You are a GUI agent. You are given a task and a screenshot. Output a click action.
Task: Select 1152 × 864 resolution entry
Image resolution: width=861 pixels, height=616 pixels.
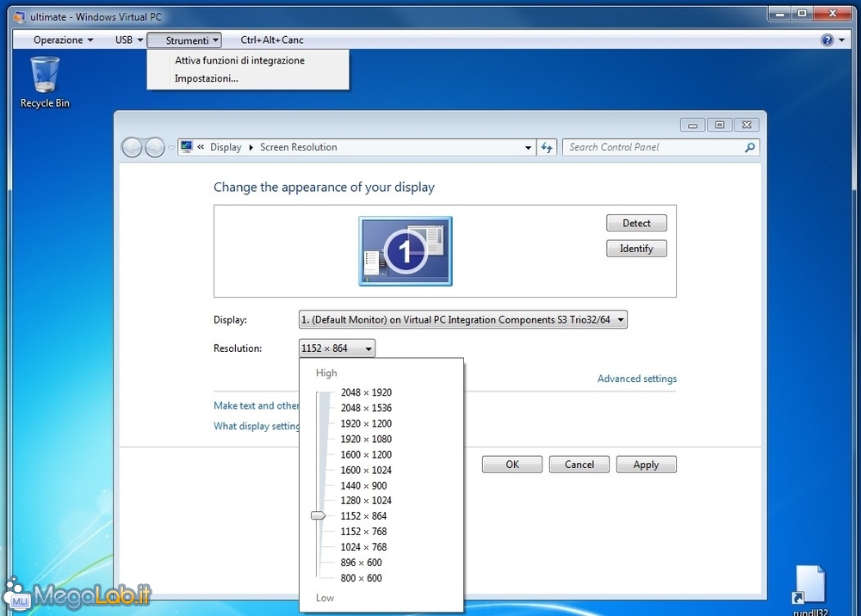pyautogui.click(x=363, y=515)
